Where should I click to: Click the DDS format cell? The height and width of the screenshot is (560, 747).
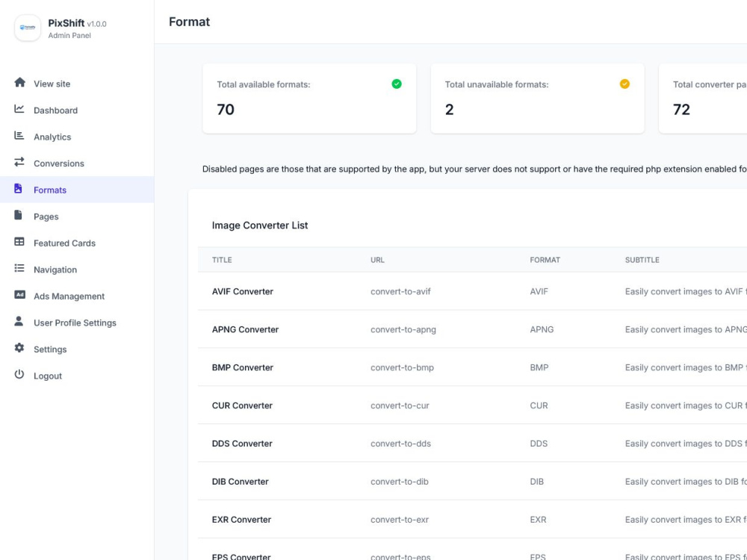[539, 444]
